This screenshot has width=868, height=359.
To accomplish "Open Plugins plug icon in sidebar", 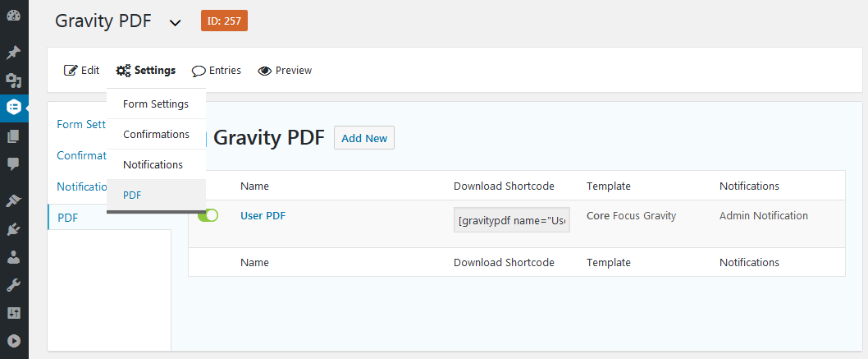I will (x=13, y=229).
